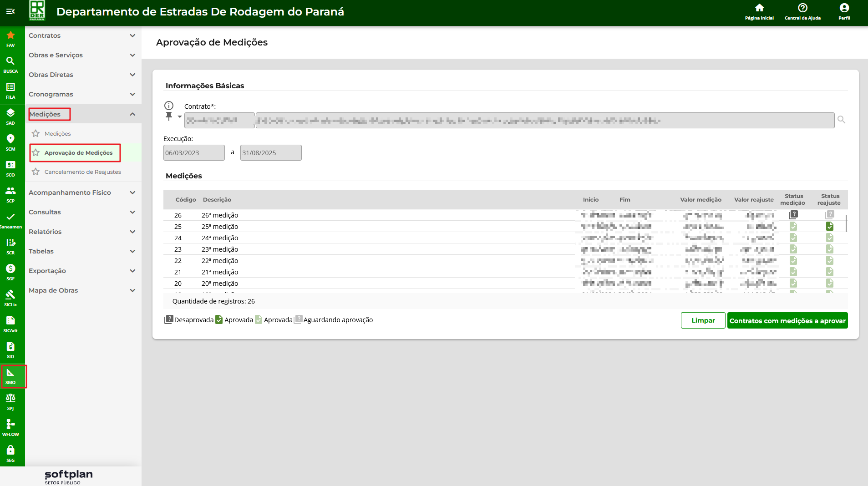Toggle favorite star for Medições submenu item
This screenshot has width=868, height=486.
tap(36, 134)
